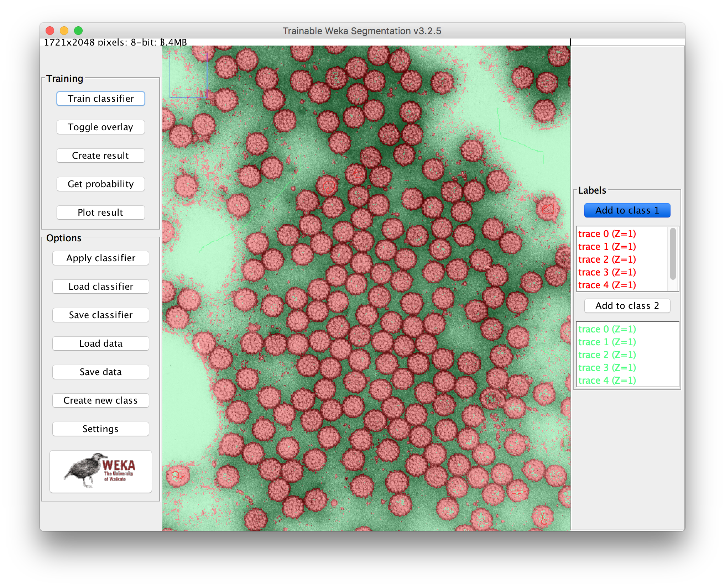The height and width of the screenshot is (588, 725).
Task: Click the WEKA bird logo
Action: click(x=100, y=471)
